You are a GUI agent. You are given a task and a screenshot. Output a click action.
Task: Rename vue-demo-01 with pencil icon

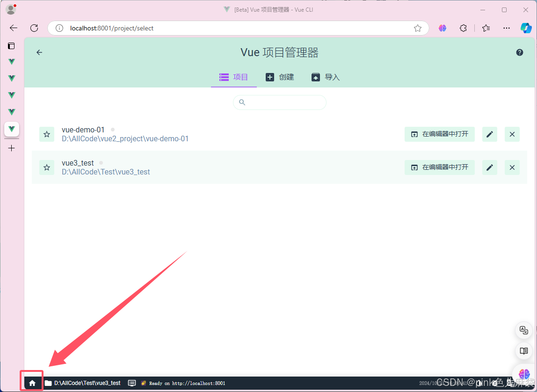tap(490, 134)
